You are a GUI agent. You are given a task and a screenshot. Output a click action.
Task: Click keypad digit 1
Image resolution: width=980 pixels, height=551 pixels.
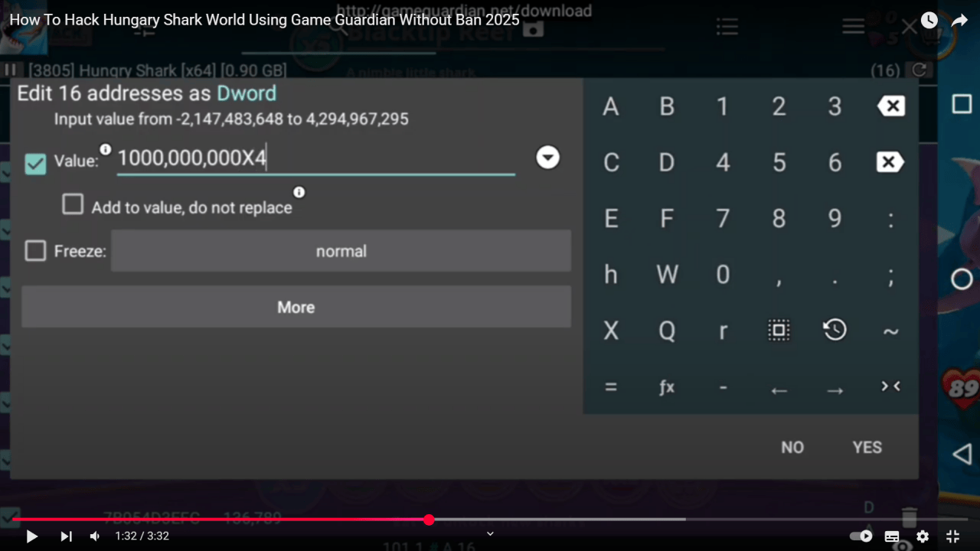click(723, 106)
